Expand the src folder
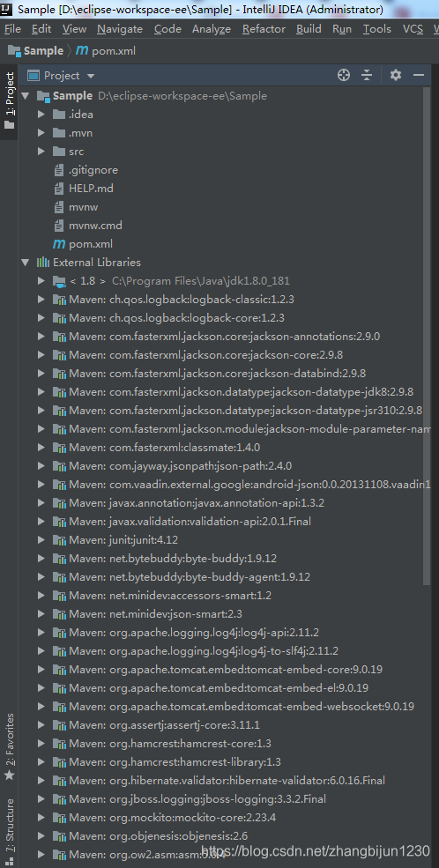The height and width of the screenshot is (868, 439). coord(41,152)
